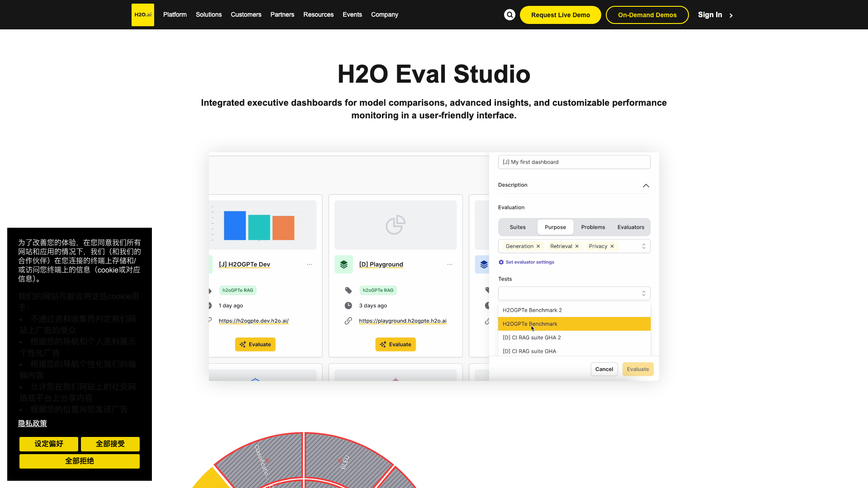Screen dimensions: 868x488
Task: Click the pie chart placeholder in Playground card
Action: pos(396,225)
